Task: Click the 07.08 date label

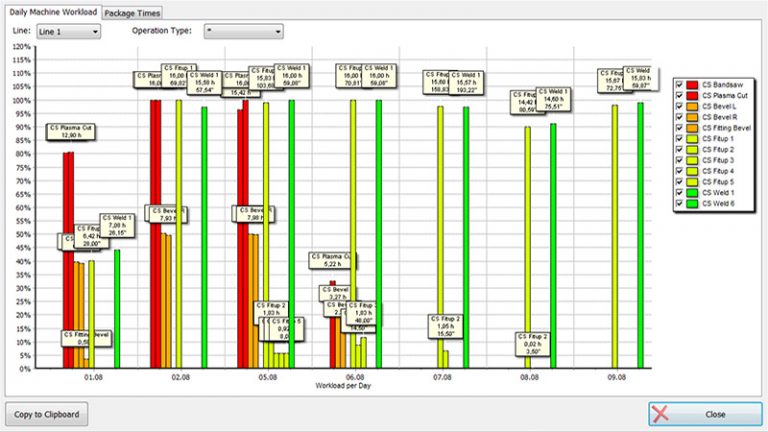Action: 442,377
